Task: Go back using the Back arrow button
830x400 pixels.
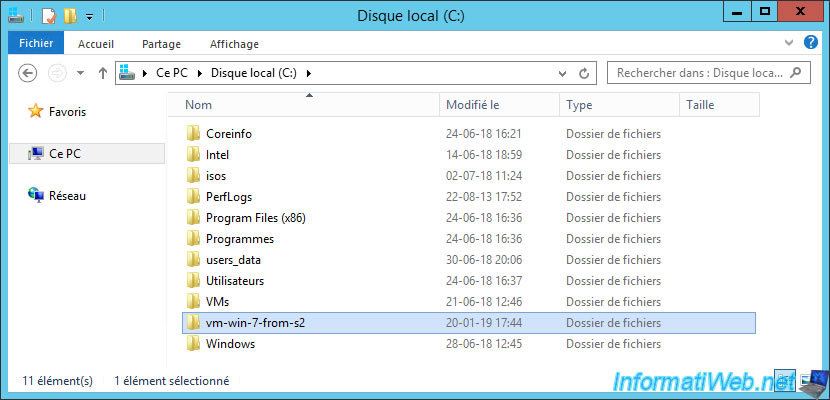Action: click(x=28, y=73)
